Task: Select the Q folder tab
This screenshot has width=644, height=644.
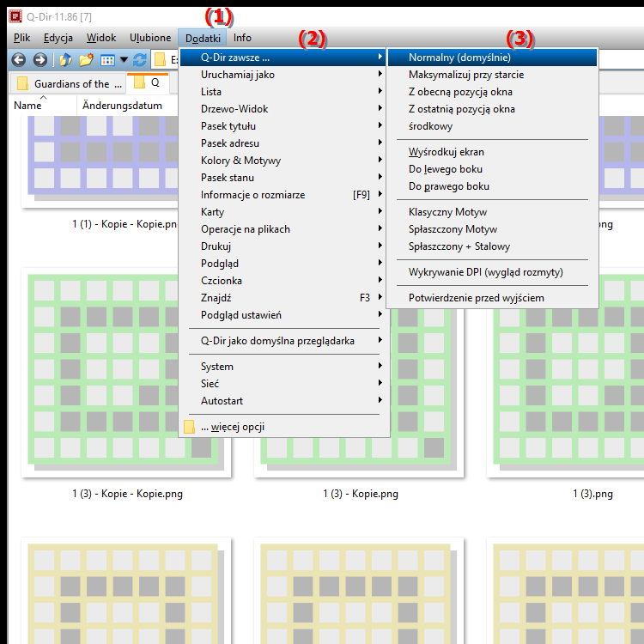Action: tap(147, 82)
